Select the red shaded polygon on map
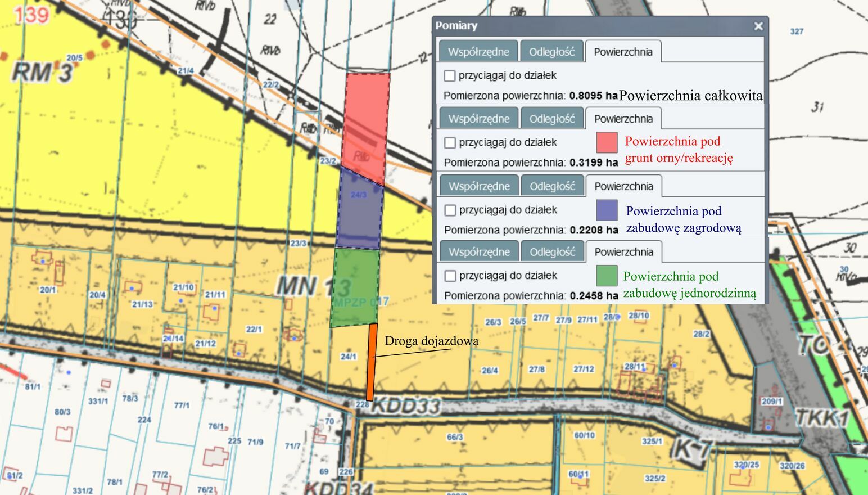The image size is (868, 495). click(x=365, y=124)
